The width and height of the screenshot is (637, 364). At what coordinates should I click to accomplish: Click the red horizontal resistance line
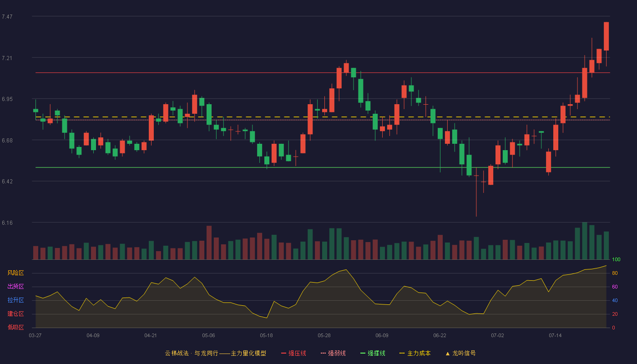coord(323,73)
